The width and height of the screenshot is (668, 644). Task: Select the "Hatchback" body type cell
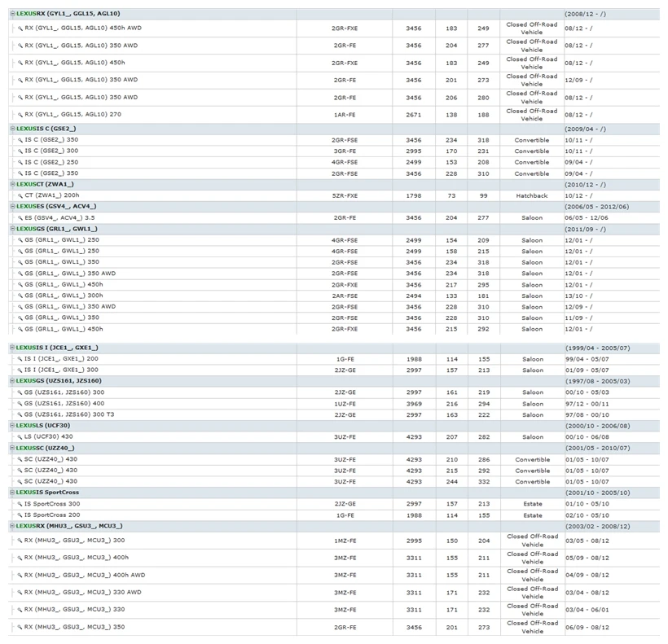532,195
